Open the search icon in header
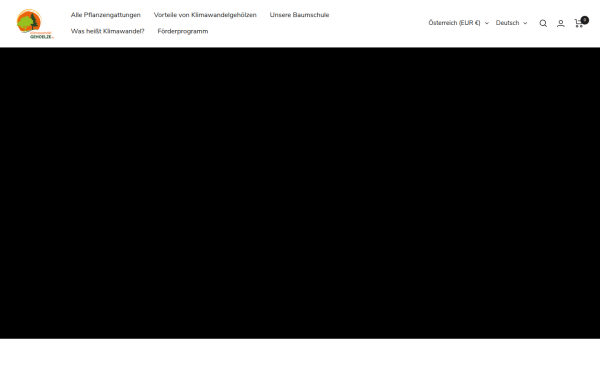600x375 pixels. [x=543, y=23]
